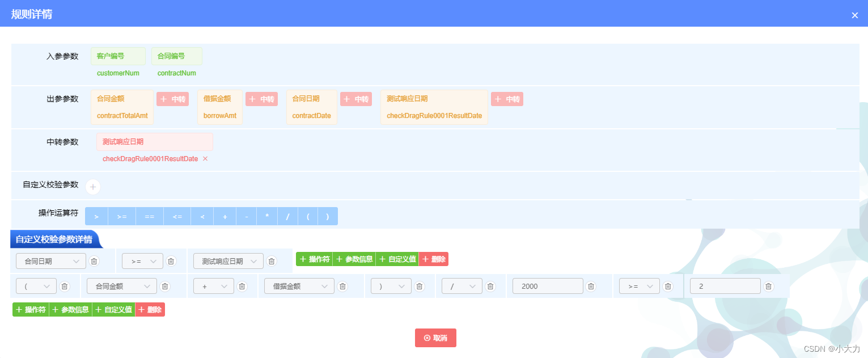Select the > operator in 操作运算符 bar
Viewport: 868px width, 358px height.
(x=96, y=216)
